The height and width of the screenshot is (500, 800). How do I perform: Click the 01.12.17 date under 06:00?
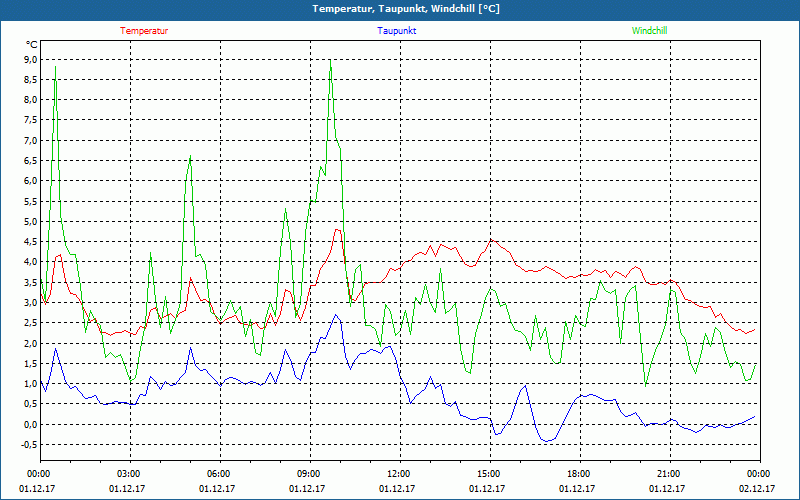pos(217,489)
